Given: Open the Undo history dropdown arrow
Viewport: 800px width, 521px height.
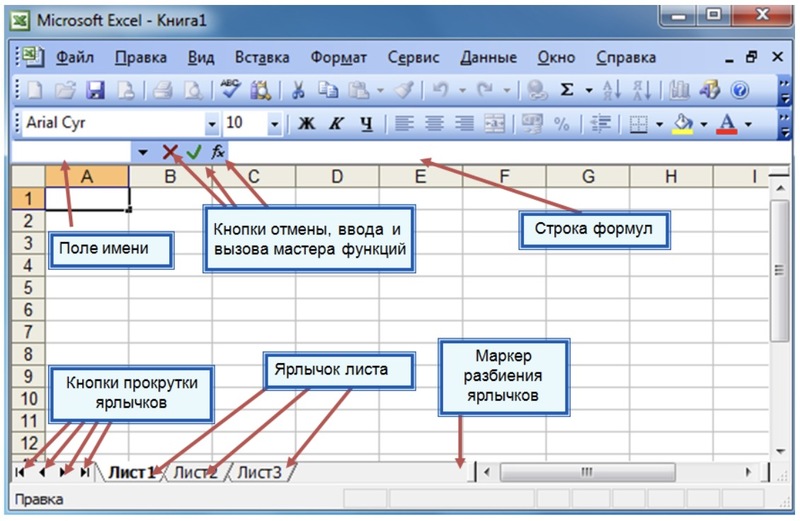Looking at the screenshot, I should (462, 91).
